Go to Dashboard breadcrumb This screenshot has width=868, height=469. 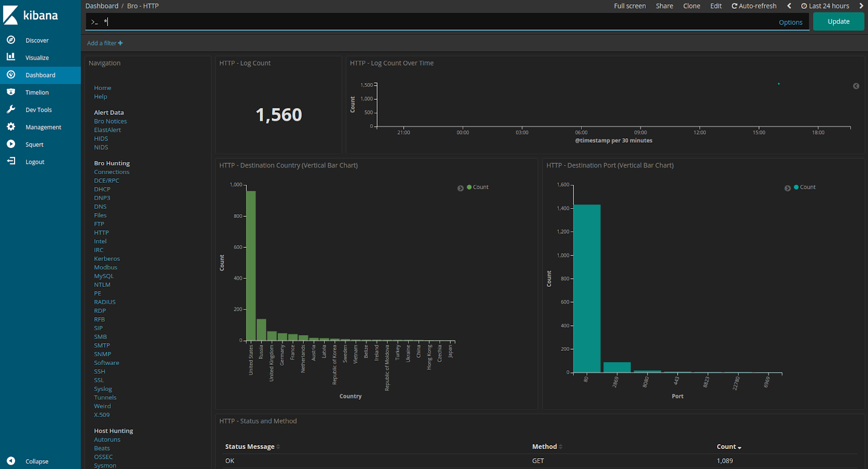click(101, 6)
